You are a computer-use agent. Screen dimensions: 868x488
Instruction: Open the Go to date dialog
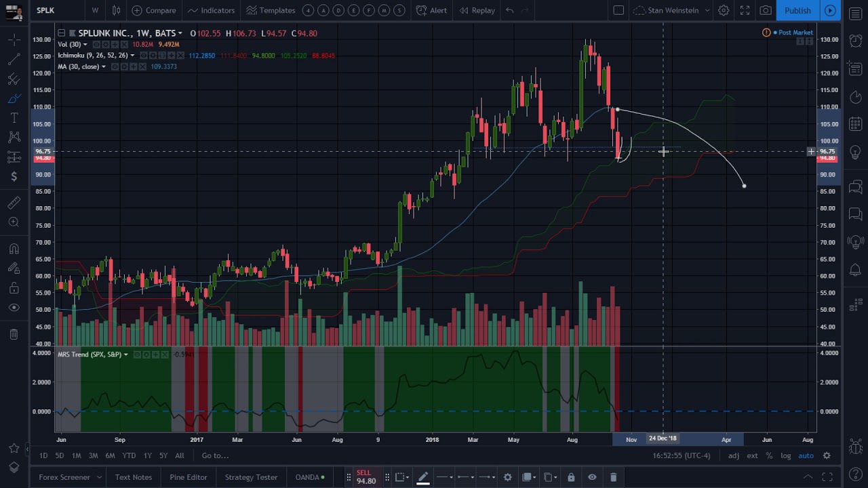click(215, 455)
